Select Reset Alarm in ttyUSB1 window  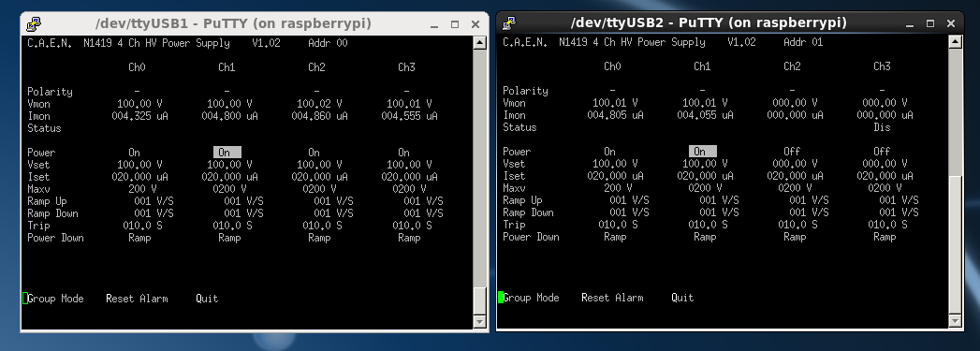[137, 299]
